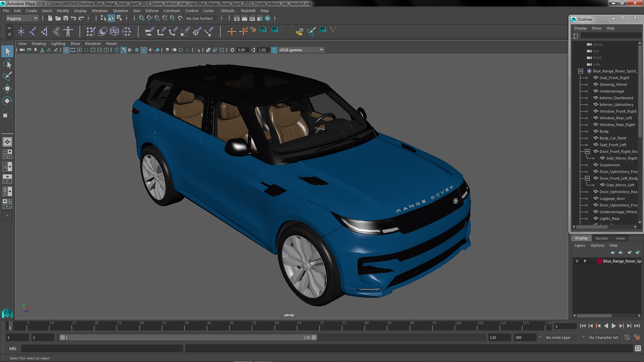Click the Maya logo at bottom left
The height and width of the screenshot is (362, 644).
coord(7,313)
